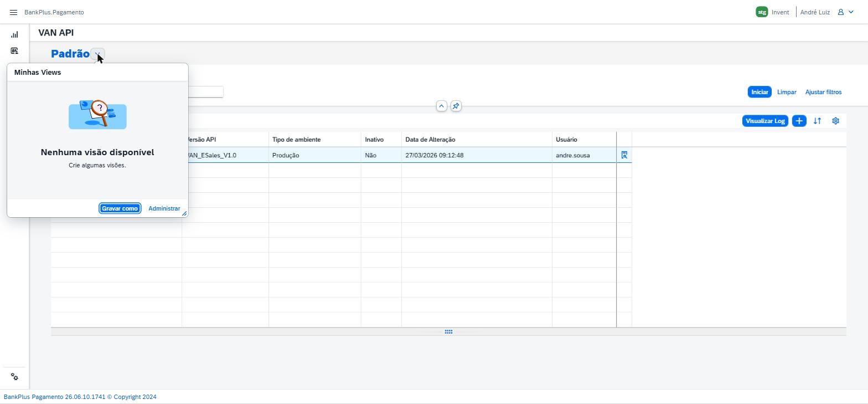Screen dimensions: 868x404
Task: Select the VAN_ESales_V1.0 cell
Action: click(225, 155)
